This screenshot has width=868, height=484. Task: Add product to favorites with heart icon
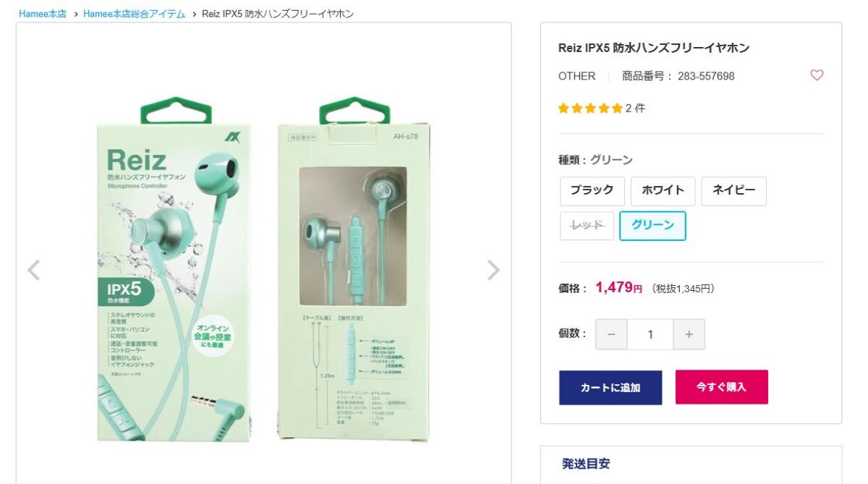tap(817, 75)
